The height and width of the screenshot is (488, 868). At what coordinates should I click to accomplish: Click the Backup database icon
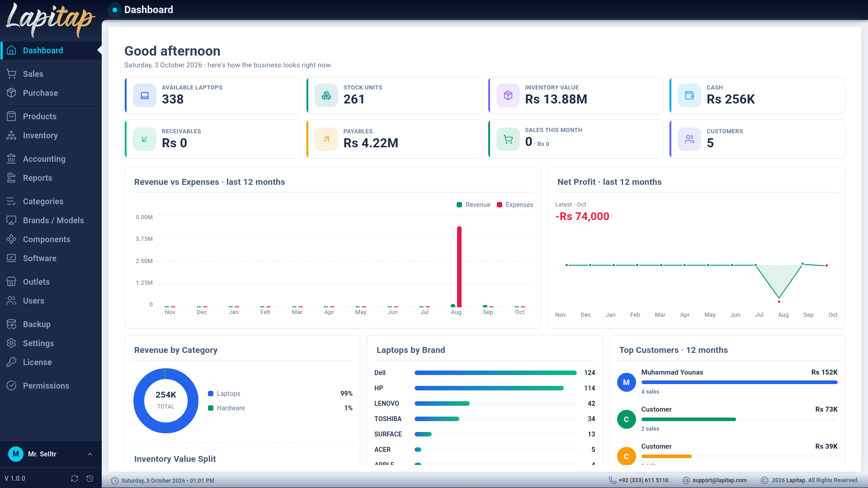11,324
